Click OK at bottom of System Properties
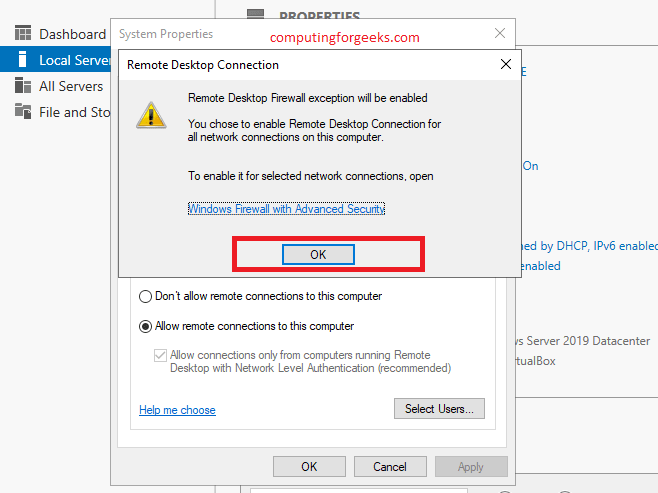Viewport: 658px width, 493px height. point(309,466)
